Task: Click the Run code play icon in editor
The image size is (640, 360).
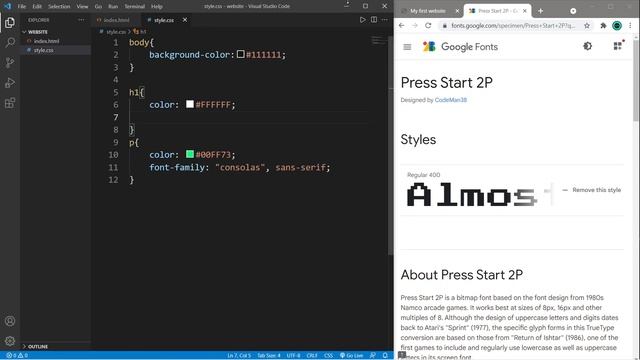Action: tap(362, 20)
